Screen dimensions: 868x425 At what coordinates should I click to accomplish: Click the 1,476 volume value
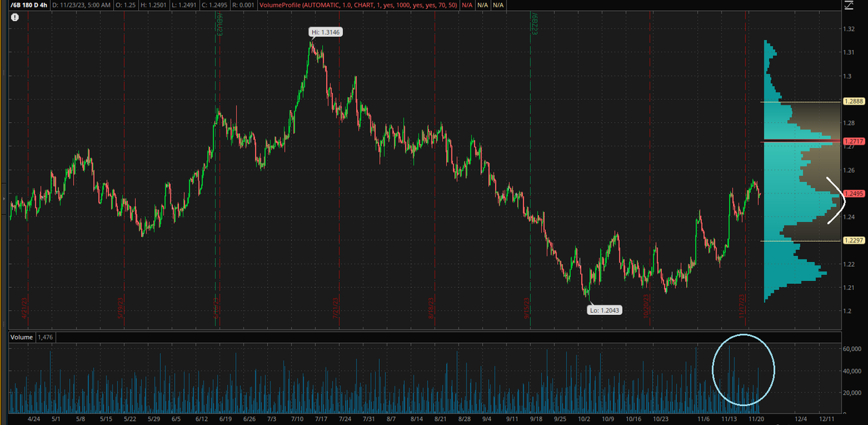[44, 337]
